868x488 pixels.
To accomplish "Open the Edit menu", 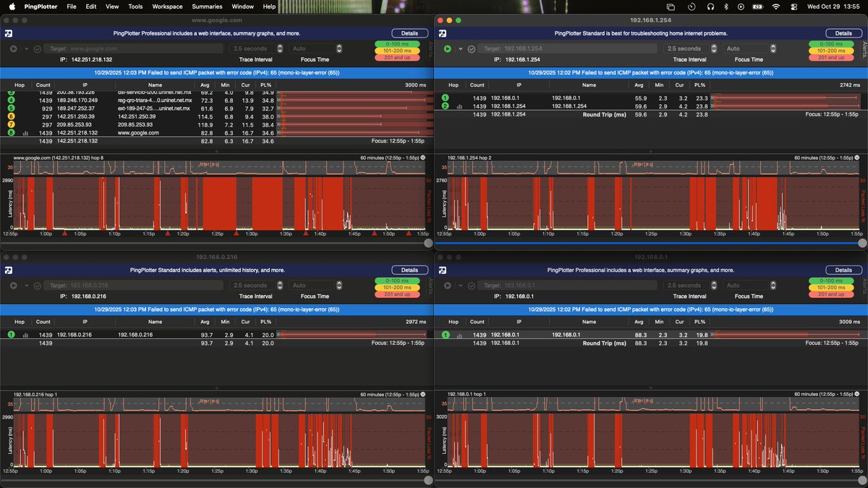I will 90,6.
